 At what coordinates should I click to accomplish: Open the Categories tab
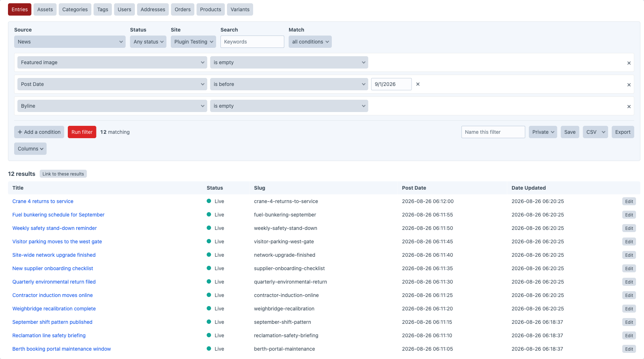pos(75,9)
